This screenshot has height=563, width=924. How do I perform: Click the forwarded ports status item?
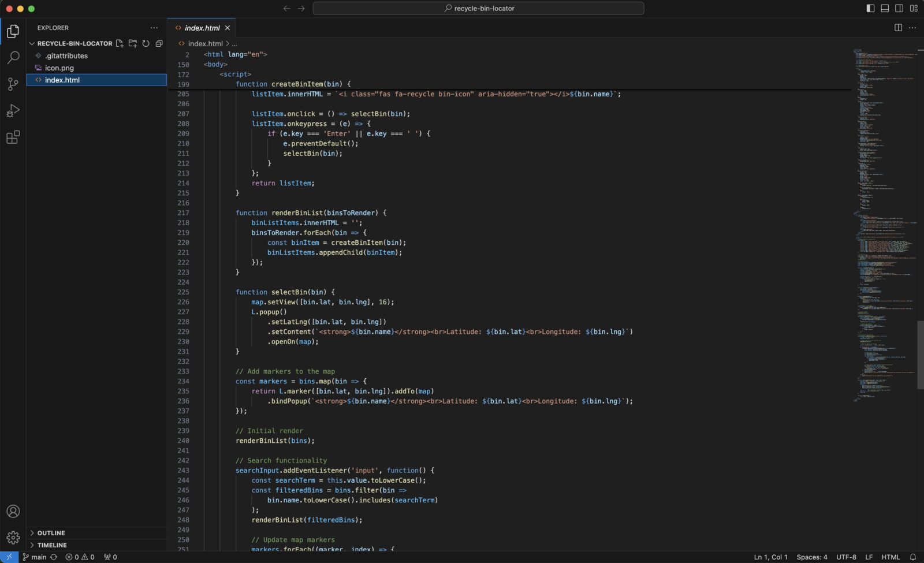(110, 557)
